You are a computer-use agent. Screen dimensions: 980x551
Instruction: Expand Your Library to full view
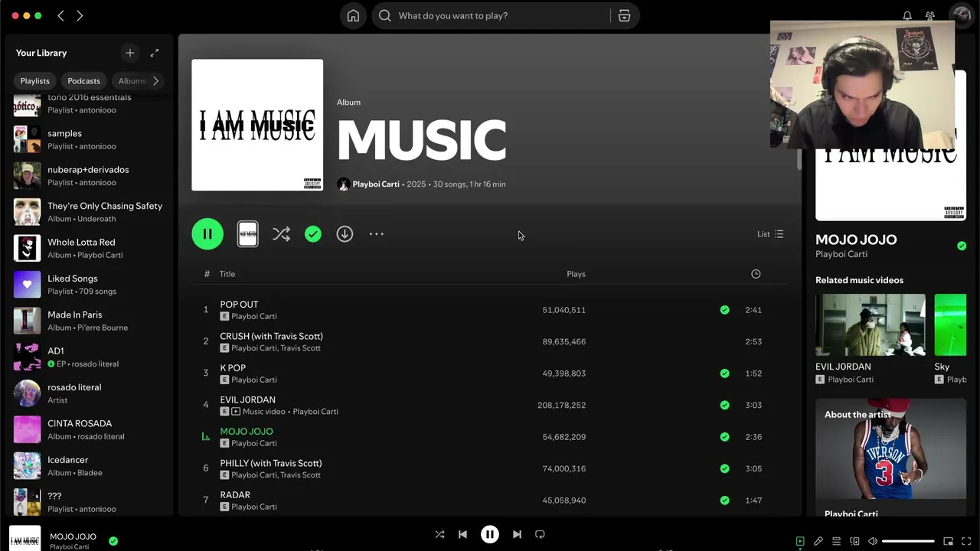coord(155,53)
